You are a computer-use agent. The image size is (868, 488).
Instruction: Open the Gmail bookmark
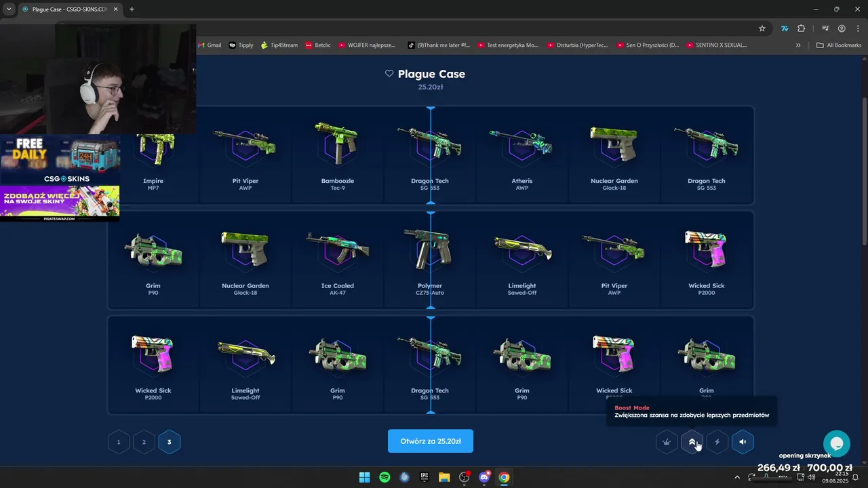pos(209,45)
